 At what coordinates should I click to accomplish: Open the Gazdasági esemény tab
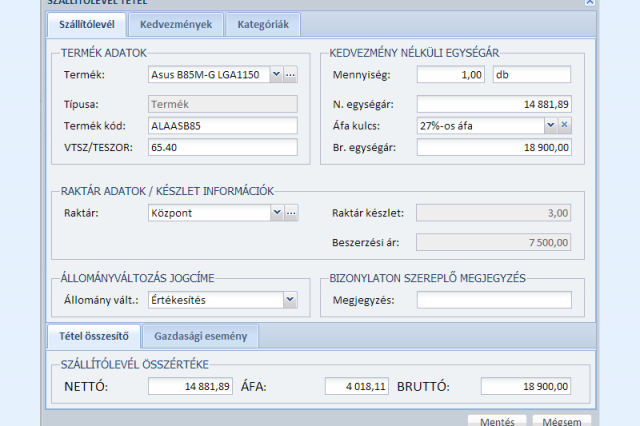201,336
